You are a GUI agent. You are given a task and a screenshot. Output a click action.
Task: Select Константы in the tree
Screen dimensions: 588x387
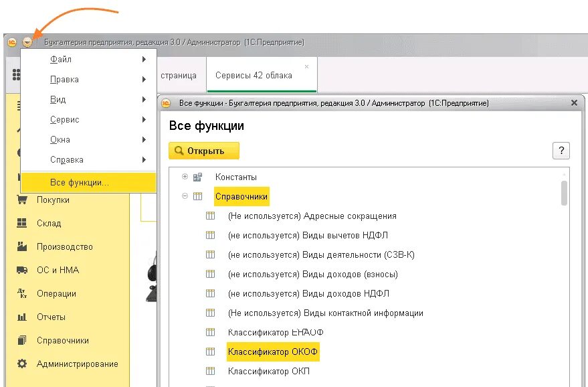(236, 177)
